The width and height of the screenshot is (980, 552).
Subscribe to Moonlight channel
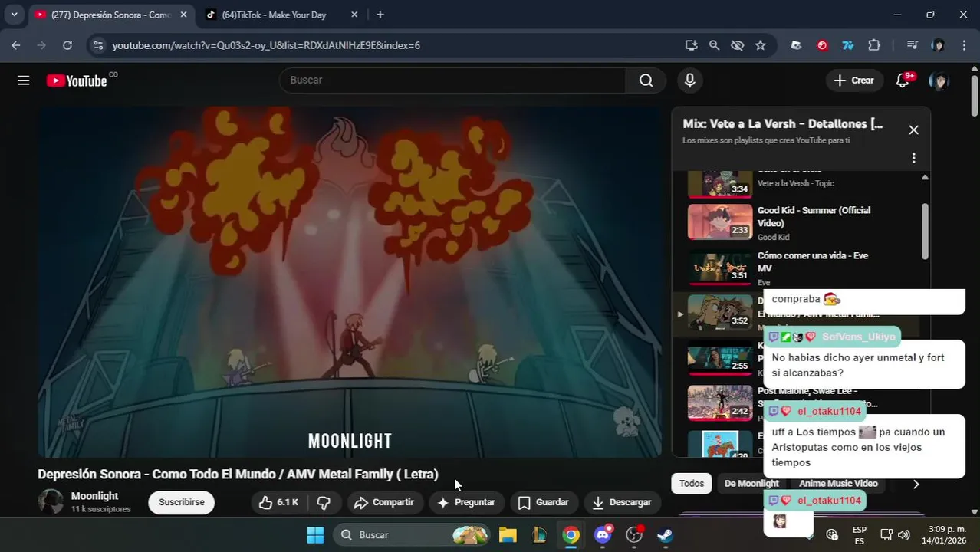coord(181,502)
